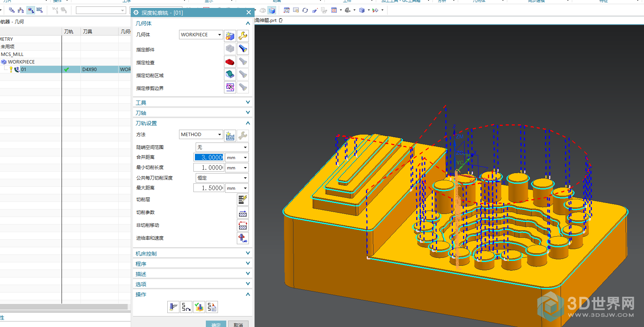Click new method icon beside METHOD dropdown

[230, 136]
